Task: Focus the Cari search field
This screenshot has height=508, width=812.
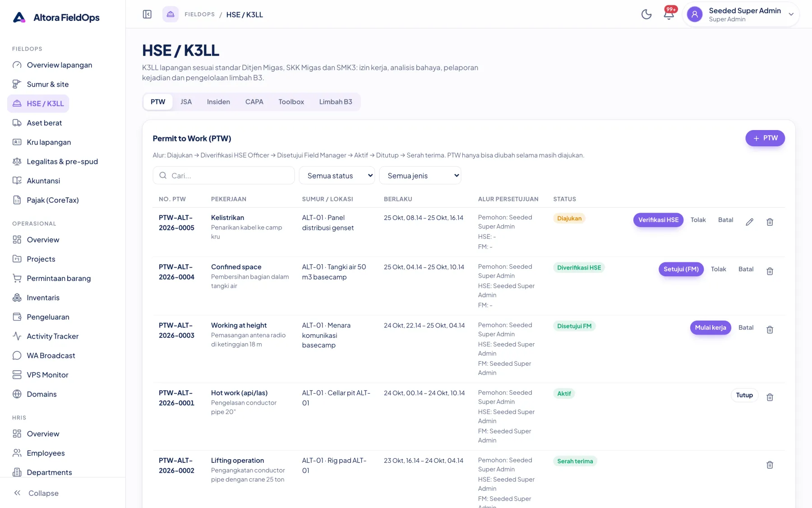Action: pyautogui.click(x=224, y=176)
